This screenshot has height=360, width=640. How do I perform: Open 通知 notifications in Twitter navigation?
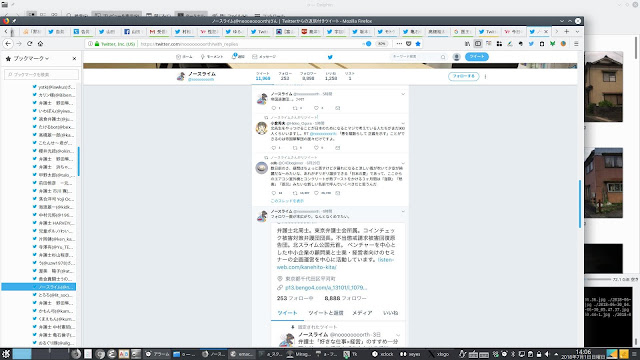[238, 57]
